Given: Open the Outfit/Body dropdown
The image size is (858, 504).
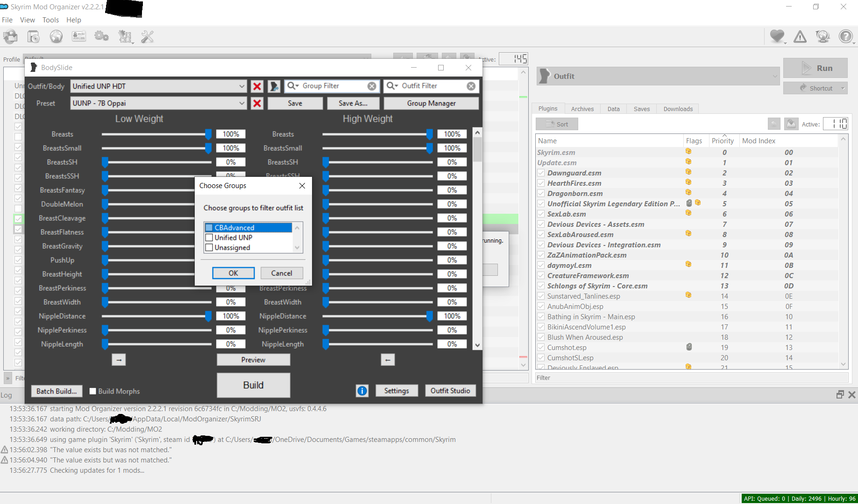Looking at the screenshot, I should [x=158, y=86].
